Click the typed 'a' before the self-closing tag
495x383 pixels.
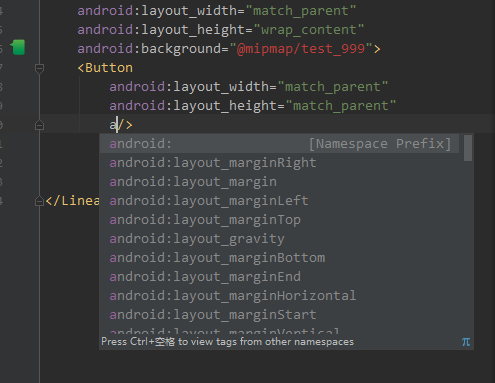(x=113, y=125)
